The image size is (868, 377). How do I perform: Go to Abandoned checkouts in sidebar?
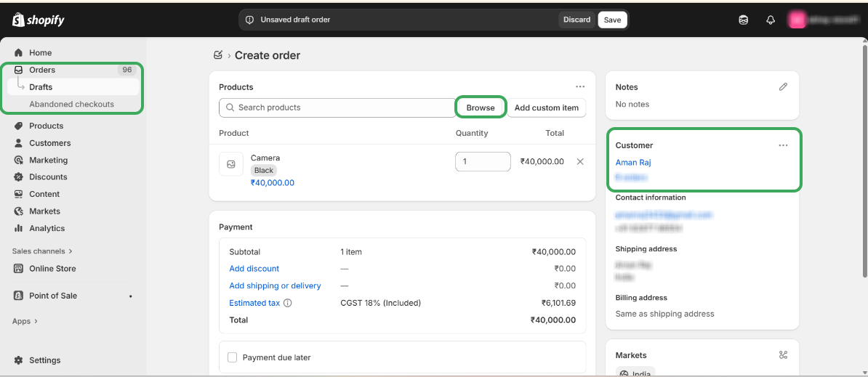pos(71,104)
